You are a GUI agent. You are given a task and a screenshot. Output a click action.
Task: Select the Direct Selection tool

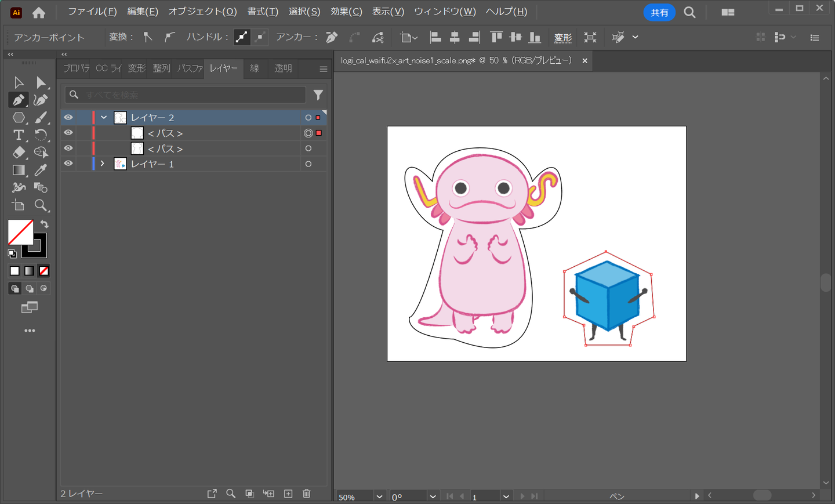tap(41, 82)
